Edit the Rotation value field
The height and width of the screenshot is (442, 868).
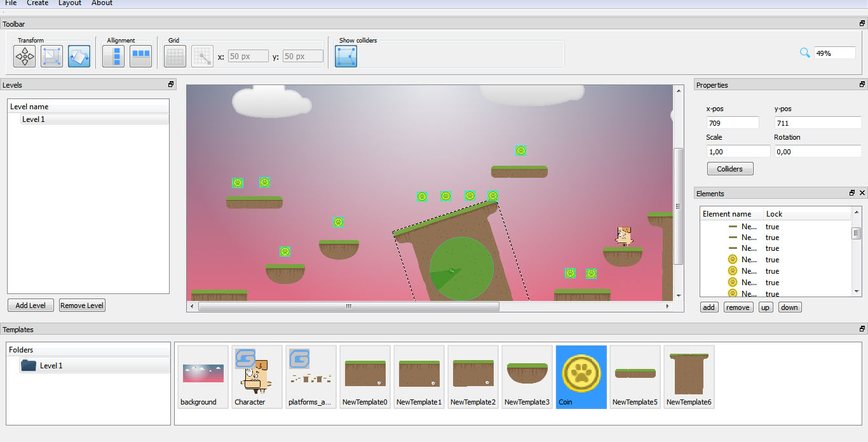click(x=818, y=152)
